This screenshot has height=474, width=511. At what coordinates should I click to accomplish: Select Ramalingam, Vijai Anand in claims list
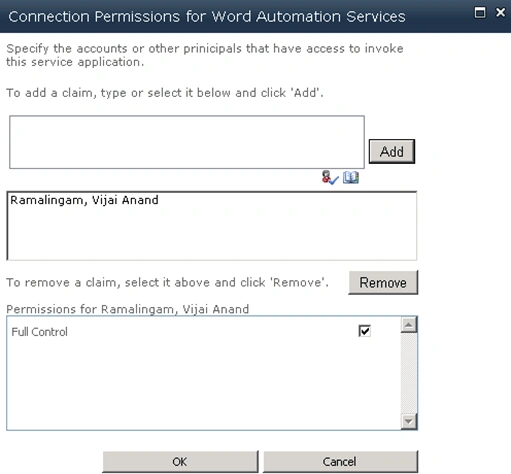84,200
